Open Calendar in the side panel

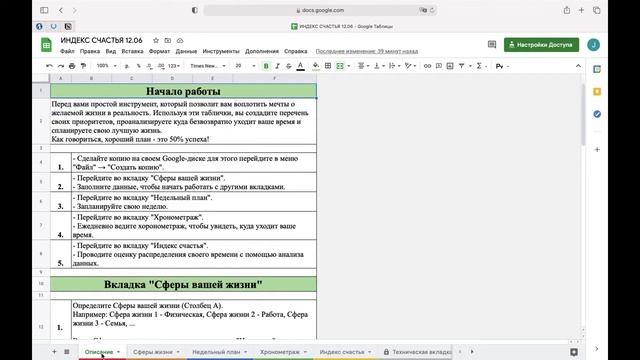click(597, 69)
